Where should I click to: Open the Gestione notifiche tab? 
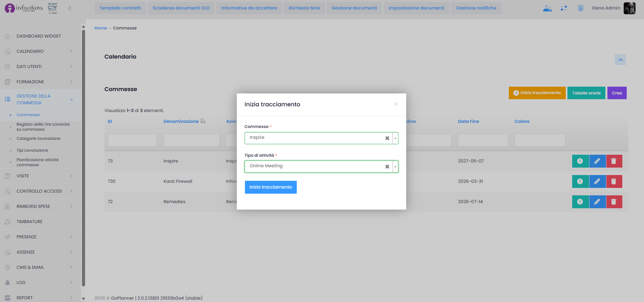pyautogui.click(x=476, y=8)
